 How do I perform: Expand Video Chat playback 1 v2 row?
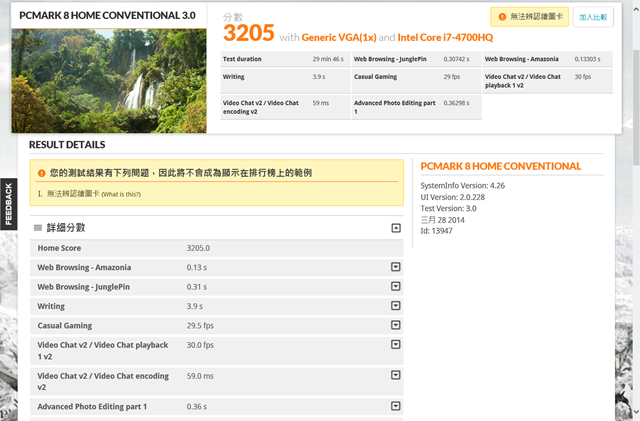pos(396,345)
